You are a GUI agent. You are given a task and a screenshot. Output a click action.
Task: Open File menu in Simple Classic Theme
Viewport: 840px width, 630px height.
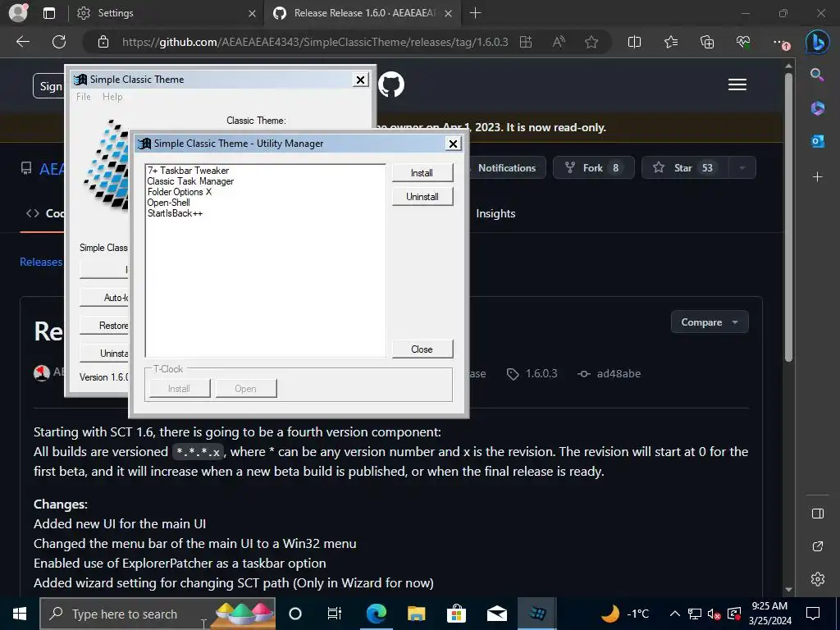(x=84, y=97)
